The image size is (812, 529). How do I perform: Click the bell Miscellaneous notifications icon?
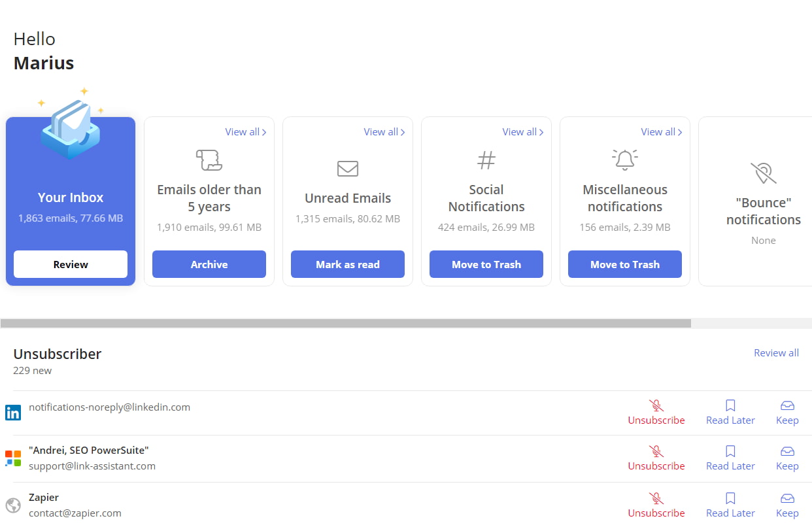[625, 160]
